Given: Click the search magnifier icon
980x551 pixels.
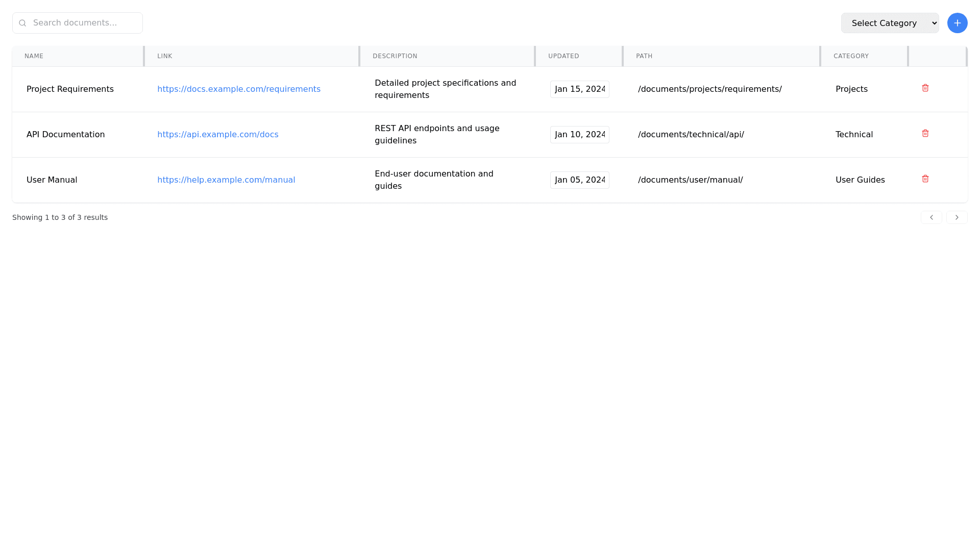Looking at the screenshot, I should (x=22, y=23).
